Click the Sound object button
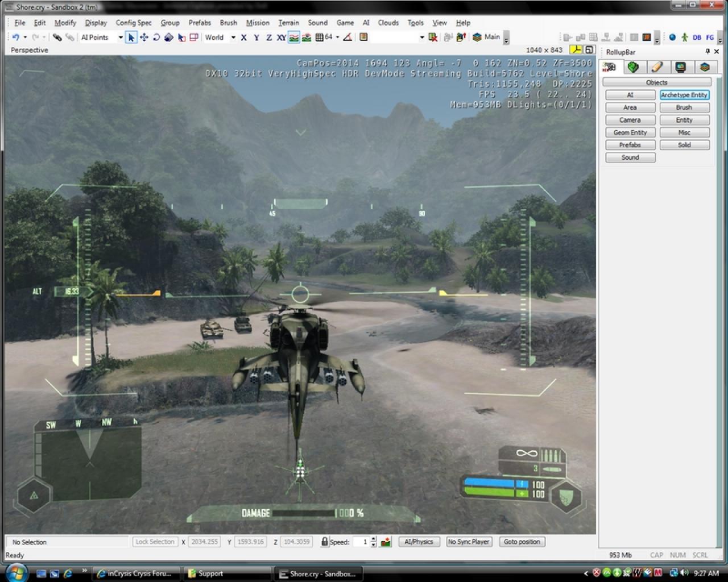This screenshot has width=728, height=582. [630, 157]
